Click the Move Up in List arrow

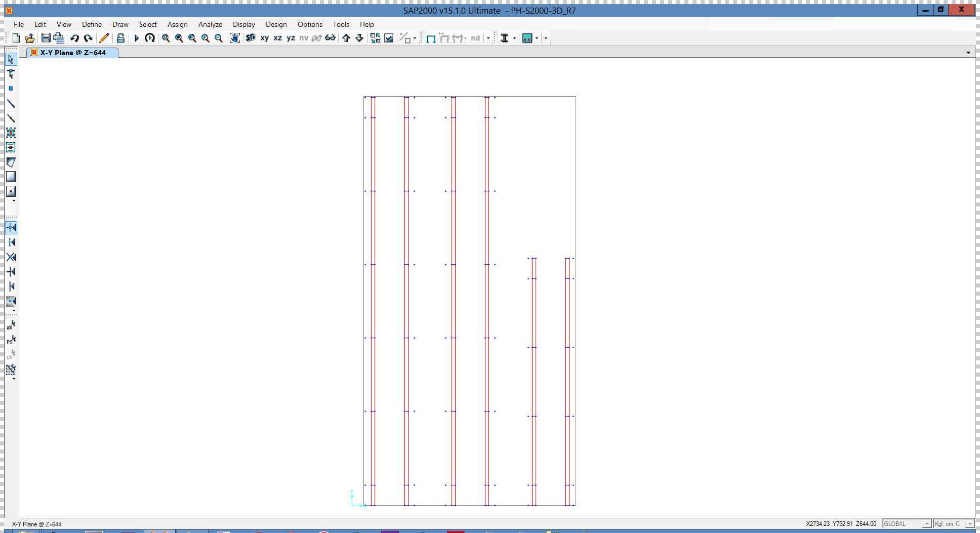point(346,38)
